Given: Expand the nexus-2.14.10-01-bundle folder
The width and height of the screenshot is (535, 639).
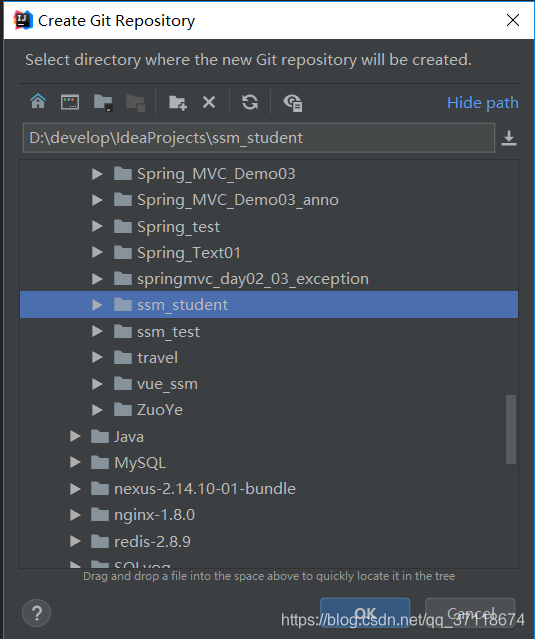Looking at the screenshot, I should coord(75,489).
